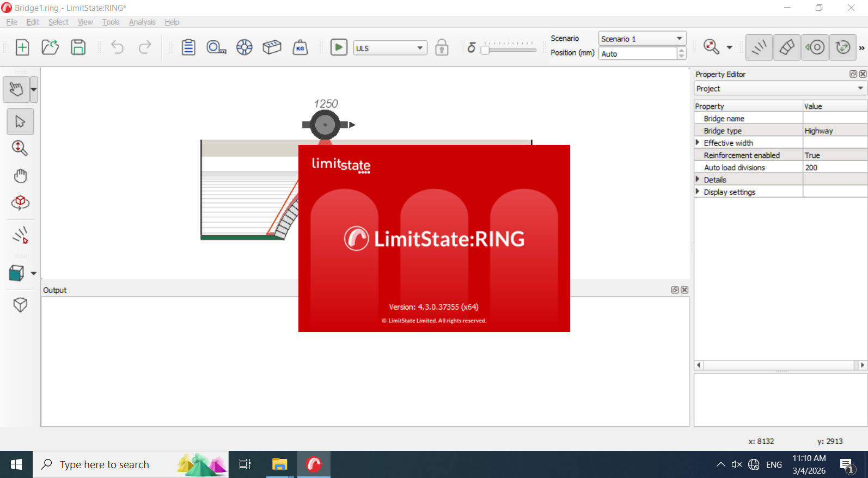Image resolution: width=868 pixels, height=478 pixels.
Task: Expand the Display settings property group
Action: pos(698,192)
